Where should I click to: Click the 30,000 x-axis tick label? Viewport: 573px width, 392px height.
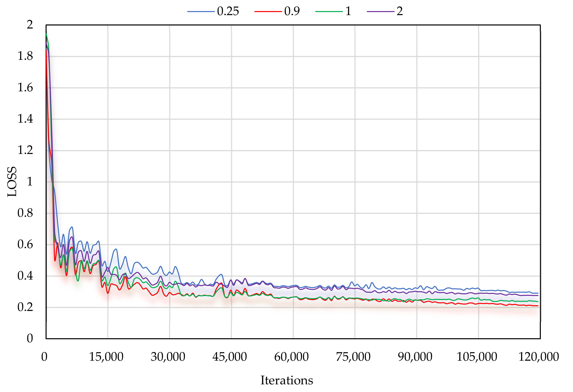point(168,357)
